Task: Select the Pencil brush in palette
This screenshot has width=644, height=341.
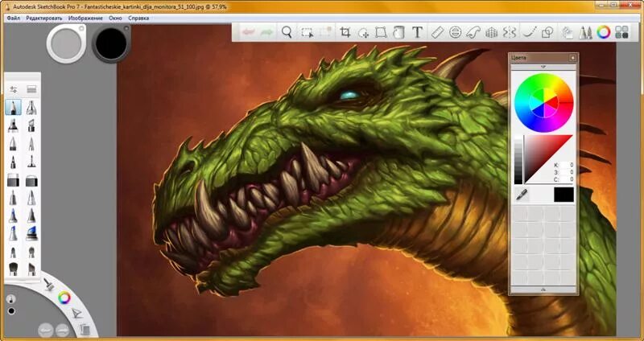Action: tap(13, 108)
